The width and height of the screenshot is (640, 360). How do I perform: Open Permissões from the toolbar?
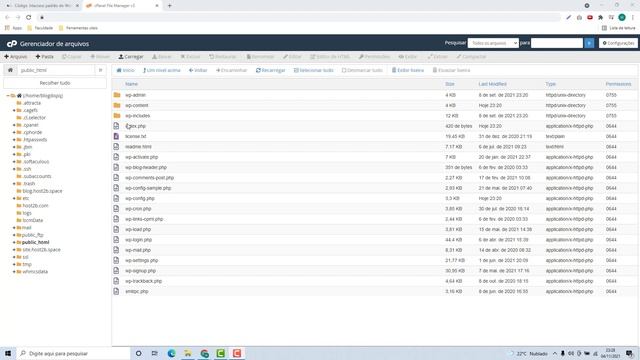374,57
